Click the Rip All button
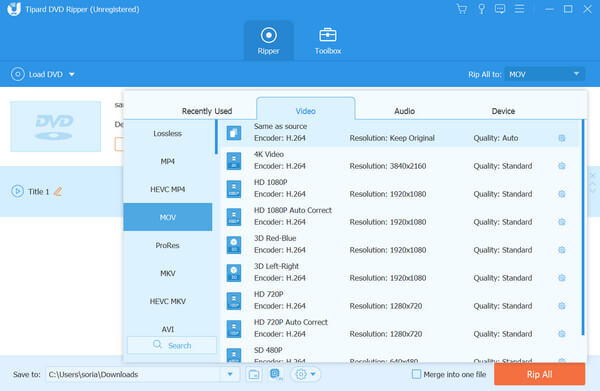600x391 pixels. pyautogui.click(x=539, y=374)
